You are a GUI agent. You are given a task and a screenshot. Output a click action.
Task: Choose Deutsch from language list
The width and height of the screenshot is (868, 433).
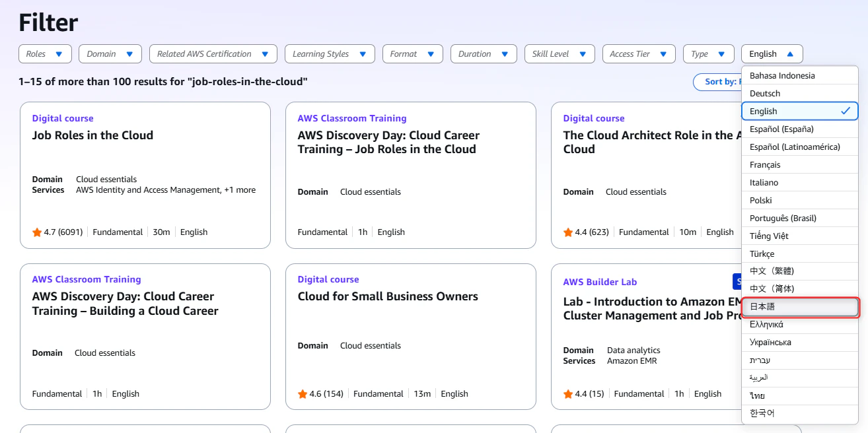pos(800,93)
